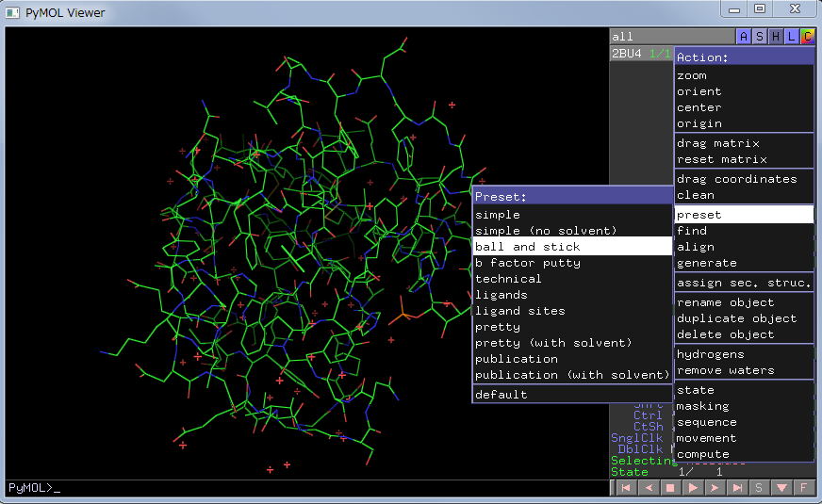Toggle fullscreen with the F button

803,488
